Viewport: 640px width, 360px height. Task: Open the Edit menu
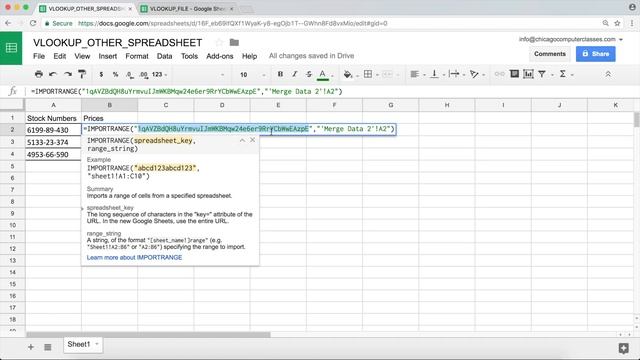point(60,56)
